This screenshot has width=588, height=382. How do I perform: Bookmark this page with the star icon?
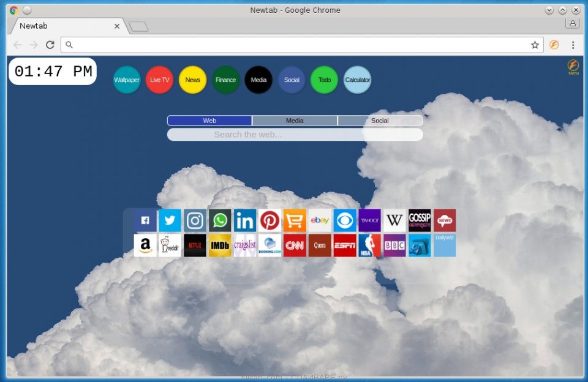click(535, 45)
